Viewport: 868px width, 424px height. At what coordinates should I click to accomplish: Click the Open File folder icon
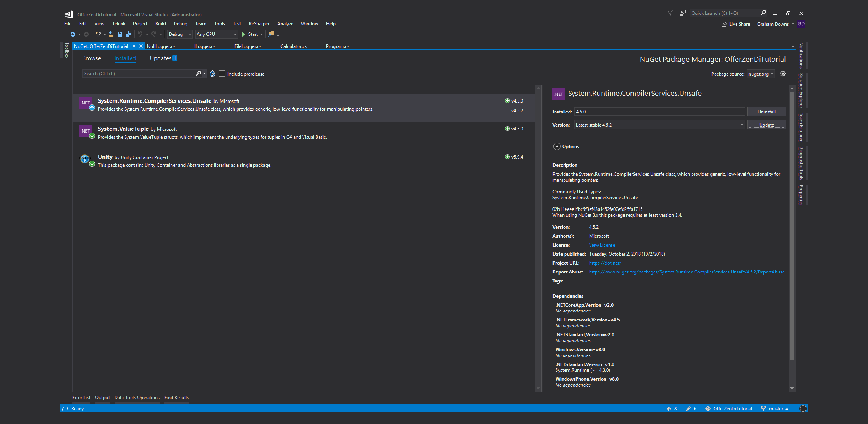(x=111, y=34)
